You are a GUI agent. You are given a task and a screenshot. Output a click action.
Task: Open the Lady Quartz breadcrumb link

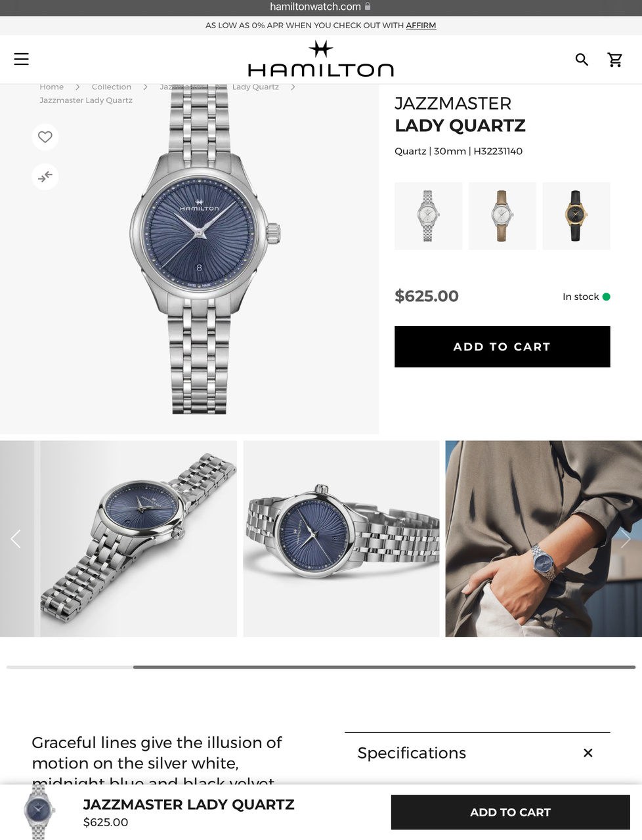tap(255, 87)
